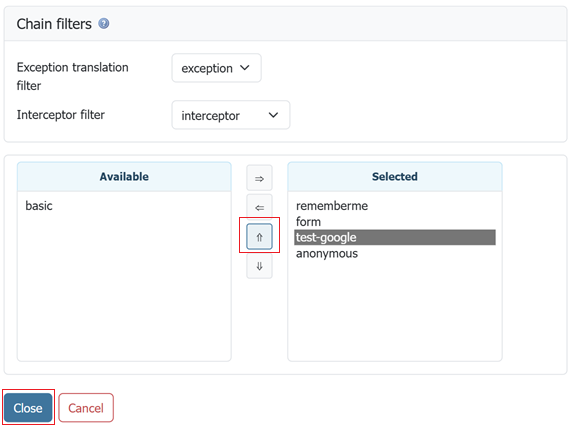Click the chevron beside the exception value

245,68
